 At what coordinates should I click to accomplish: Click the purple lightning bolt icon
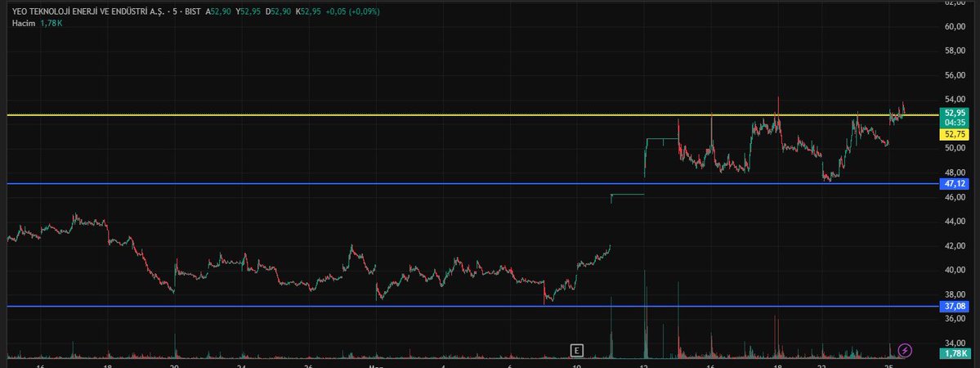point(904,350)
